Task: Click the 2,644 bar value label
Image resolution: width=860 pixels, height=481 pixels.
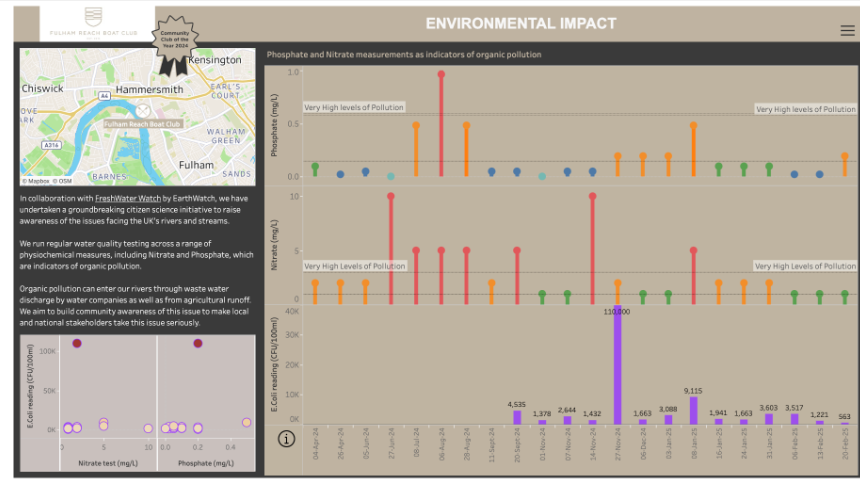Action: [x=567, y=410]
